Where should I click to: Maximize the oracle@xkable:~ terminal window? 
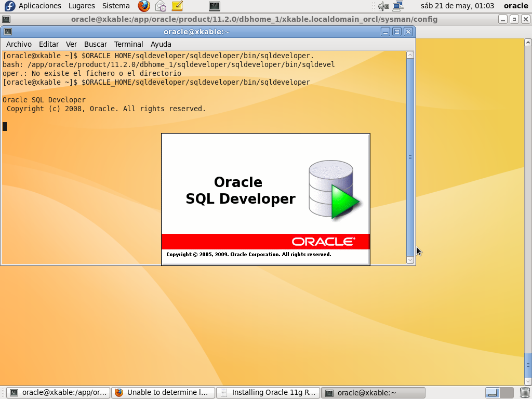(396, 32)
